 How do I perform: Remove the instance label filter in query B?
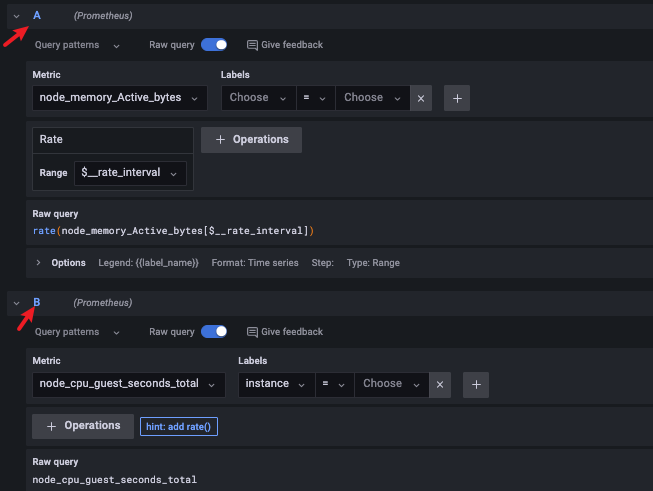[x=440, y=385]
